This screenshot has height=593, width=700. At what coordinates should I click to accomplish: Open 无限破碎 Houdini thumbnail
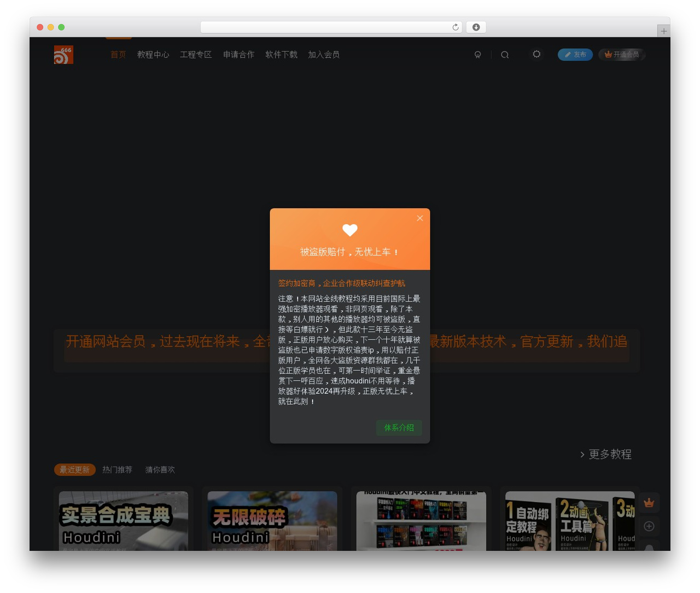pos(272,521)
